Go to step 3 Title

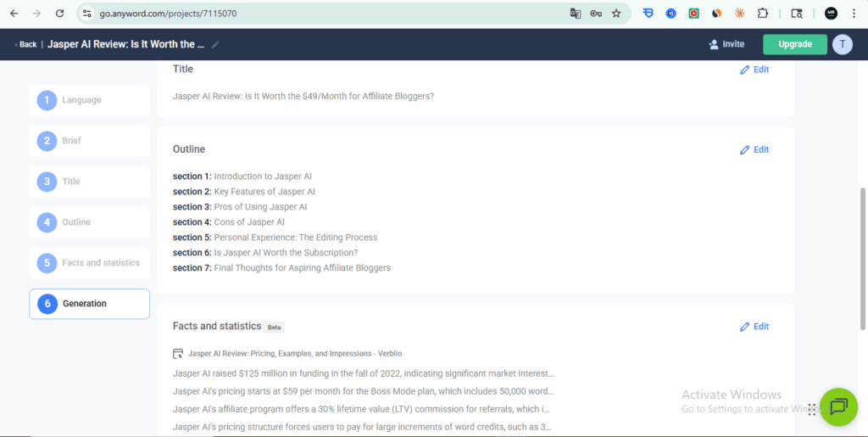[90, 182]
